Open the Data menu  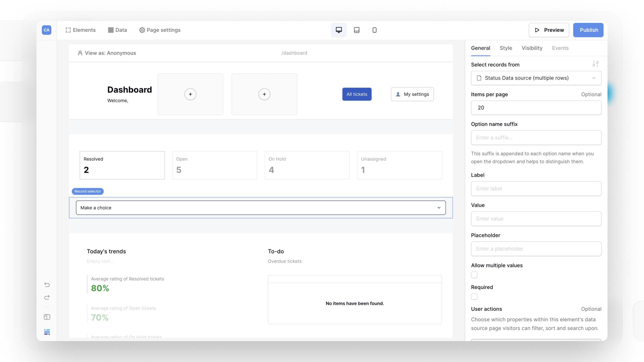pos(118,30)
